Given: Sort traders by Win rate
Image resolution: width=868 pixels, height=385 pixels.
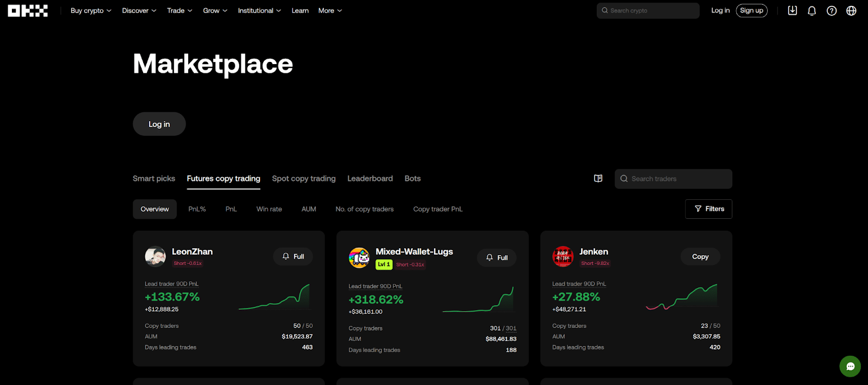Looking at the screenshot, I should point(269,209).
